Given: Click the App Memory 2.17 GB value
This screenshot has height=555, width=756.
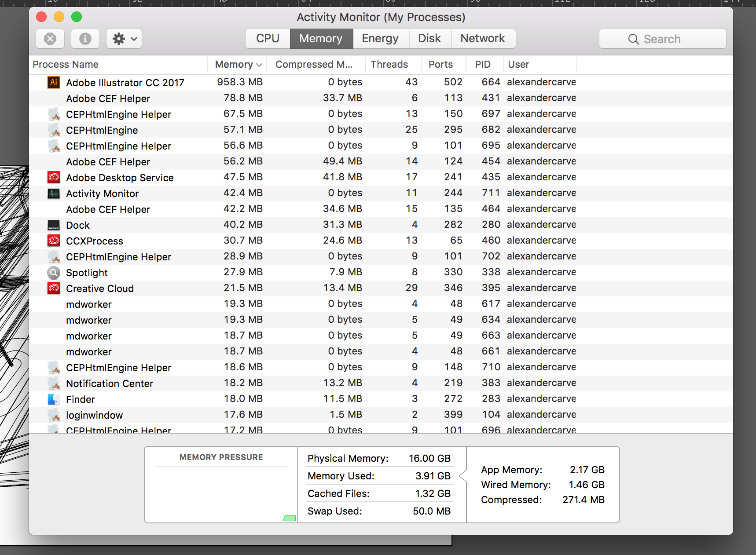Looking at the screenshot, I should pyautogui.click(x=587, y=470).
